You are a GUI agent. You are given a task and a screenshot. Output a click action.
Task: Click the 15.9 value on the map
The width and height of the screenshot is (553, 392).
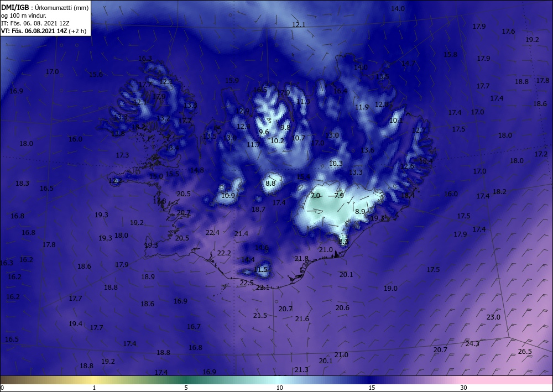pos(232,81)
